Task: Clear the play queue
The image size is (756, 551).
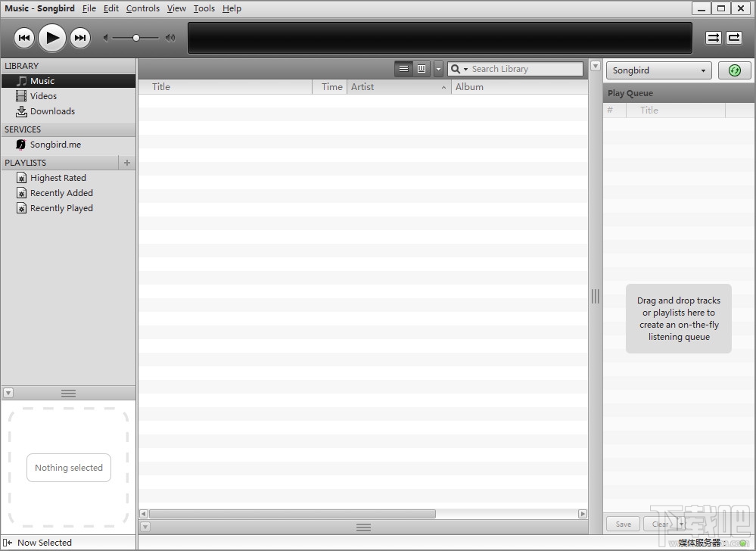Action: coord(660,524)
